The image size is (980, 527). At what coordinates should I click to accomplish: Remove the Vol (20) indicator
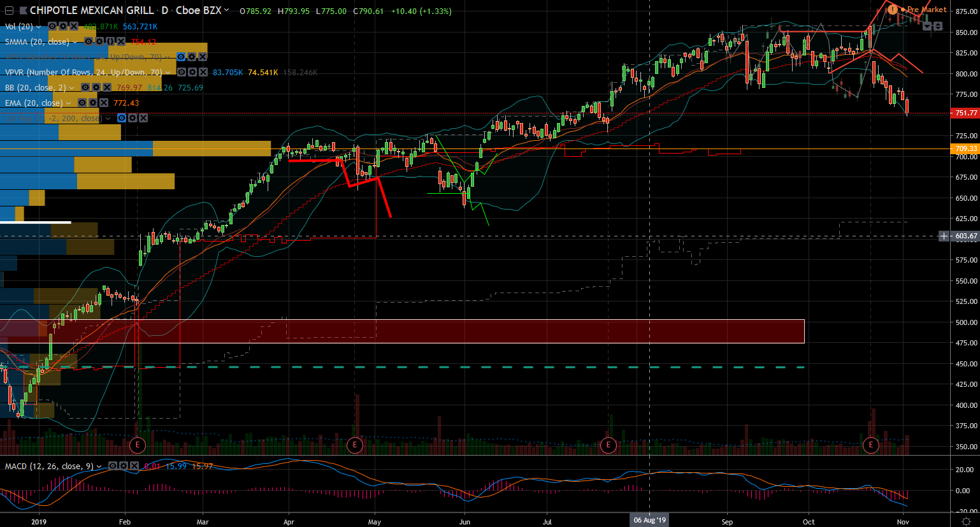point(74,26)
